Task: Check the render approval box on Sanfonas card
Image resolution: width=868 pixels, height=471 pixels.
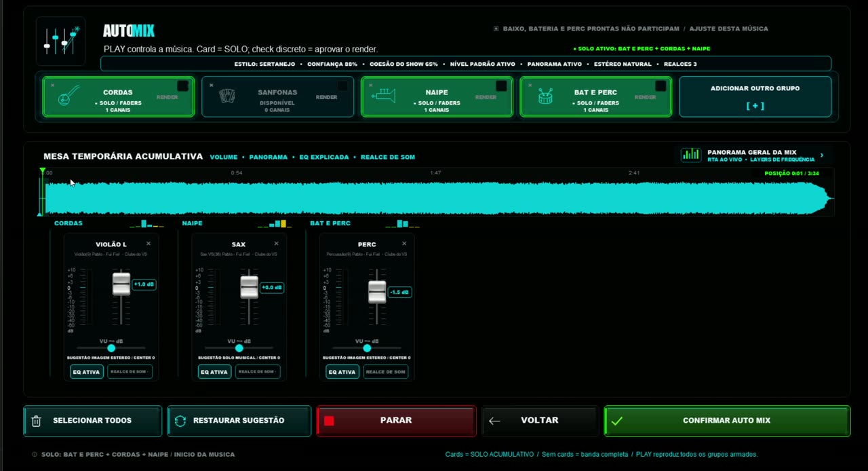Action: (342, 86)
